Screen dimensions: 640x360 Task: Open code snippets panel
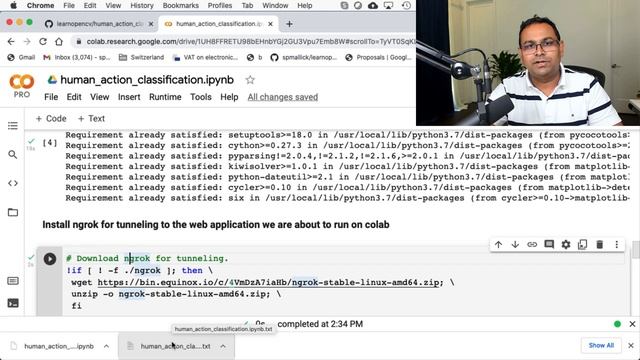point(13,183)
